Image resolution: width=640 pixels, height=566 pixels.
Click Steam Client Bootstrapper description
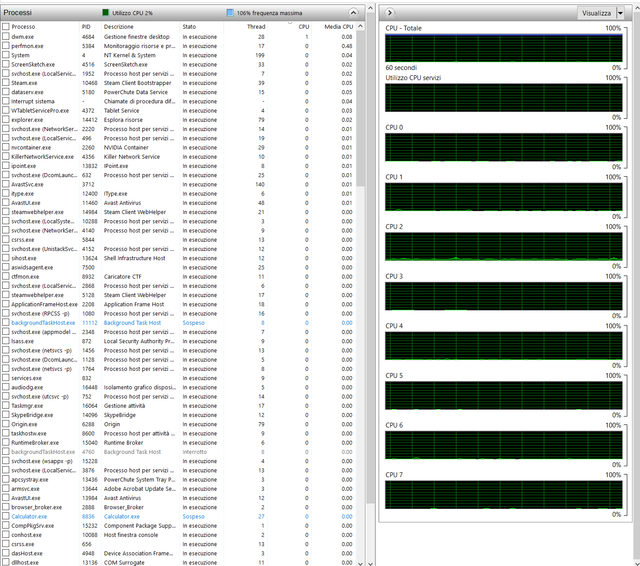(x=138, y=83)
